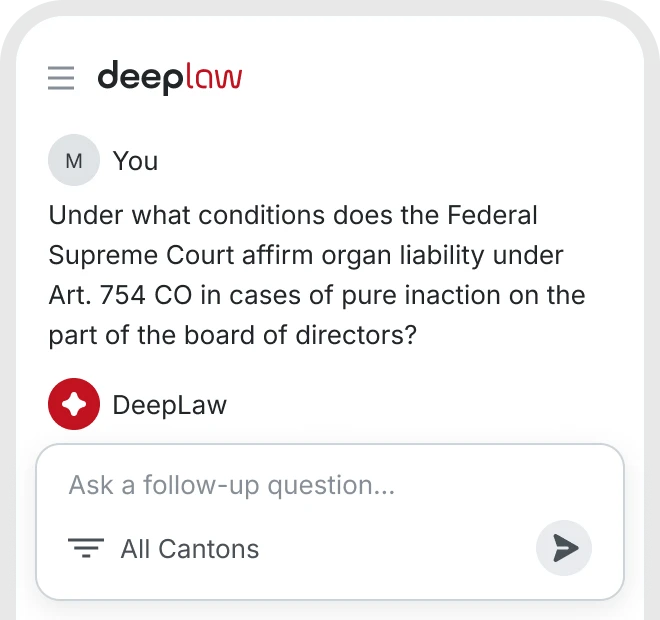This screenshot has height=620, width=660.
Task: Click "Federal" in the question text
Action: 492,215
